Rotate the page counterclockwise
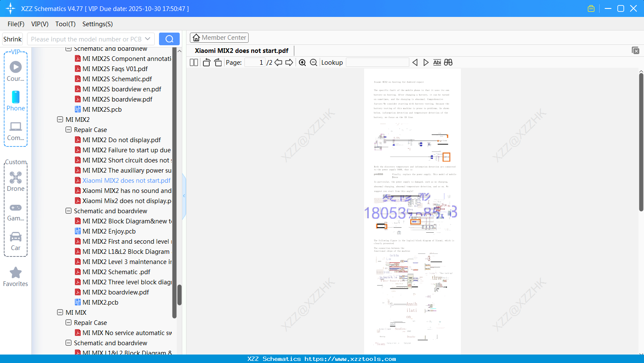The width and height of the screenshot is (644, 363). [x=206, y=63]
